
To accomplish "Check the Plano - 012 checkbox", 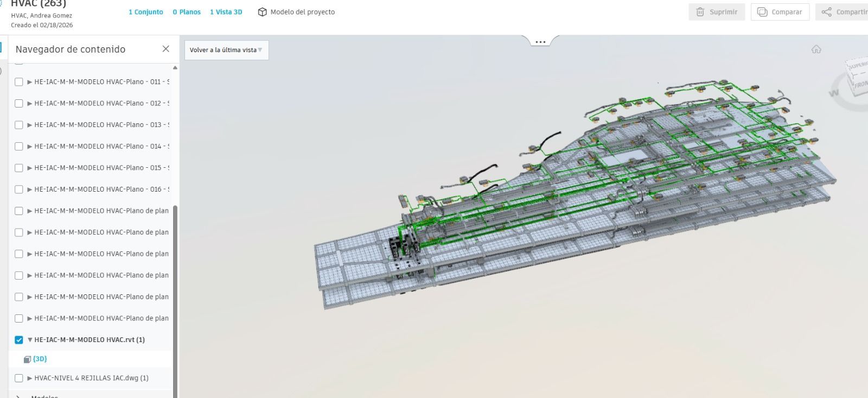I will 19,103.
